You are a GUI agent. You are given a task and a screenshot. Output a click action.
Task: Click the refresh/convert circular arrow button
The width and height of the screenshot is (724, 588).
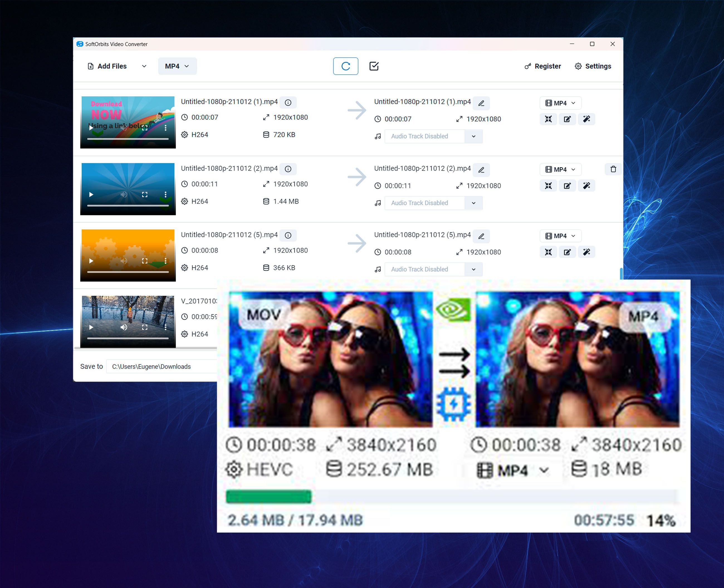pos(345,66)
